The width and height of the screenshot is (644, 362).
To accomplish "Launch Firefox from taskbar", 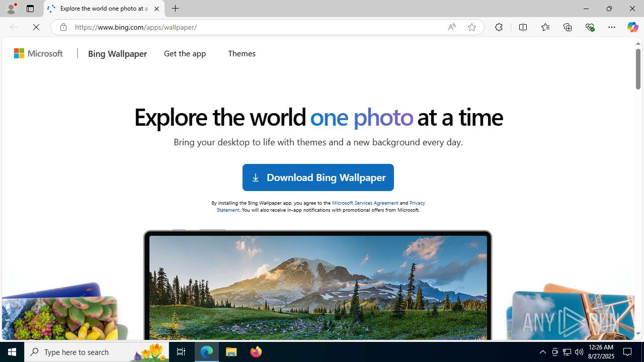I will click(256, 352).
